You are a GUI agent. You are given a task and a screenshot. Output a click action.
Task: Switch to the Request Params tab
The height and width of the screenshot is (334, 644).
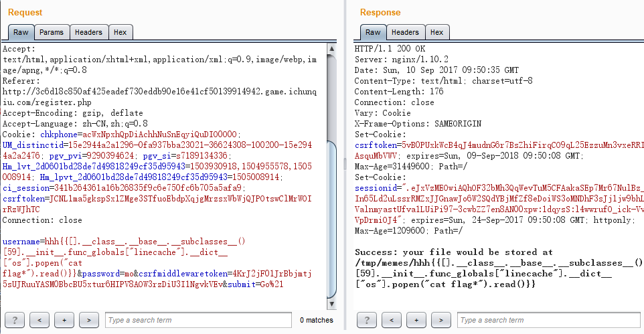(52, 32)
